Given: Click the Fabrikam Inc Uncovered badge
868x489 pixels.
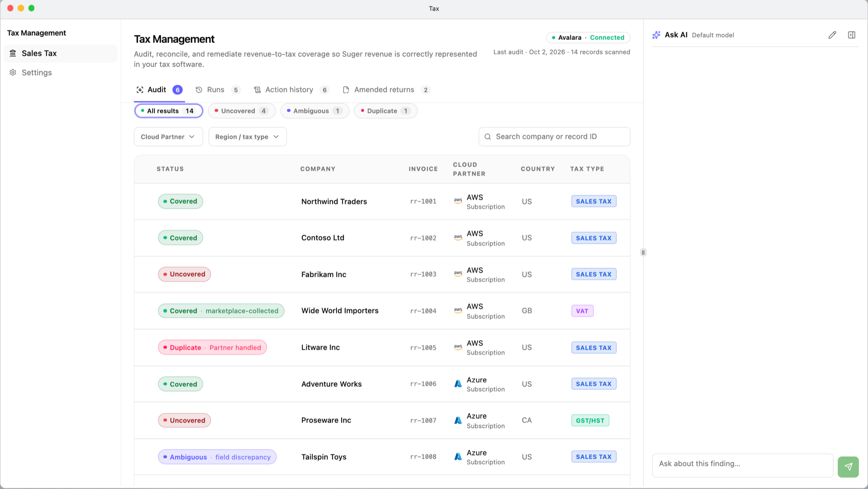Looking at the screenshot, I should coord(184,274).
